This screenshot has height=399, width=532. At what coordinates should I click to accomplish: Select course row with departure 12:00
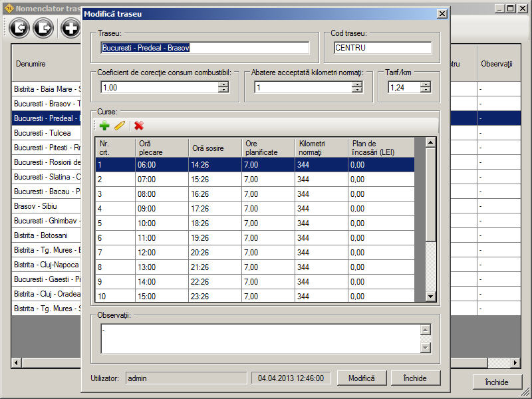tap(255, 253)
